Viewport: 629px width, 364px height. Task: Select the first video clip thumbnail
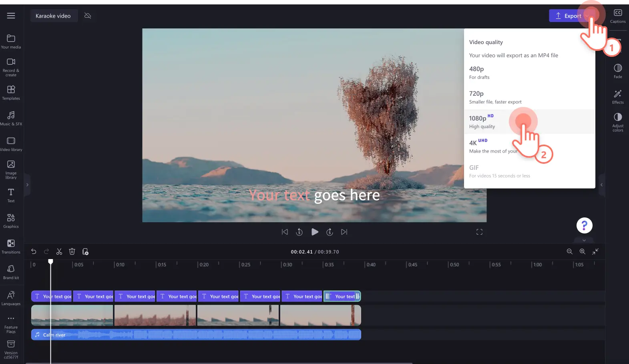[72, 315]
